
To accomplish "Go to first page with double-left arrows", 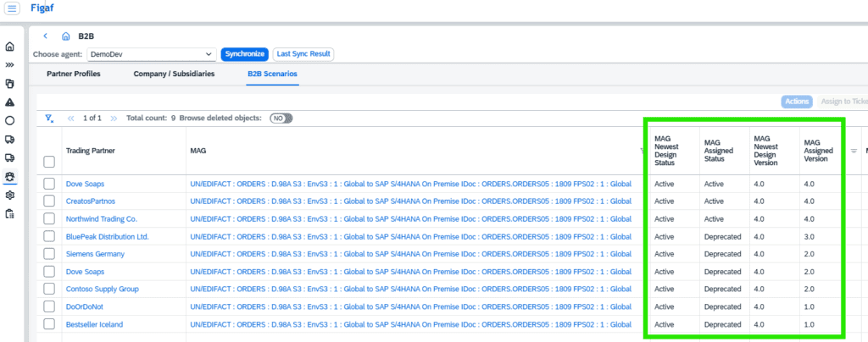I will pos(71,119).
